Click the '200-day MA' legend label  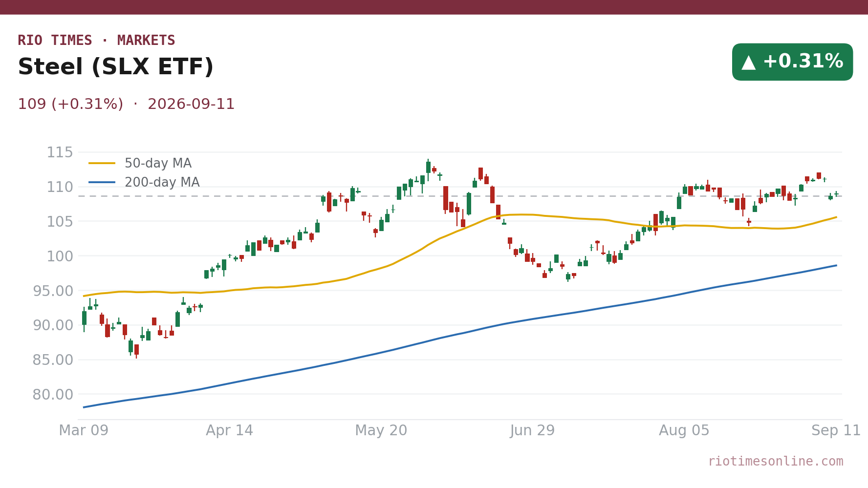pos(162,183)
